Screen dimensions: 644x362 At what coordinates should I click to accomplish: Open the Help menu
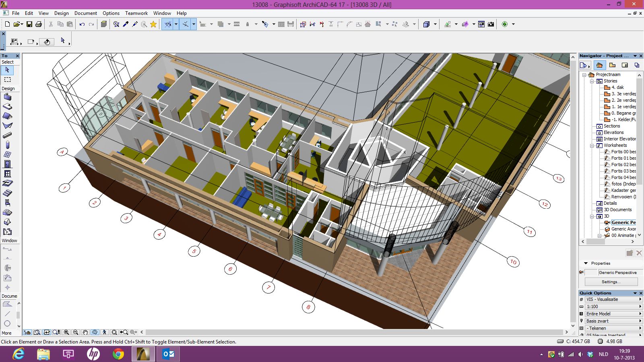182,13
